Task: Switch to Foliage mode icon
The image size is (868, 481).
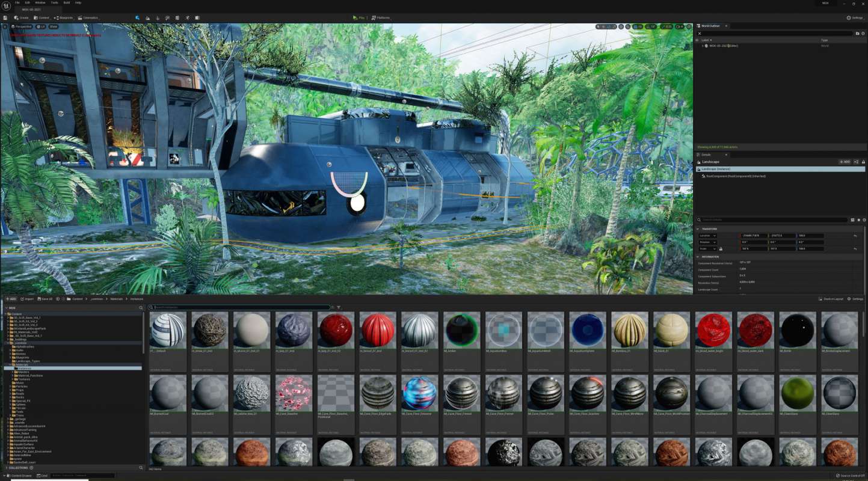Action: tap(158, 18)
